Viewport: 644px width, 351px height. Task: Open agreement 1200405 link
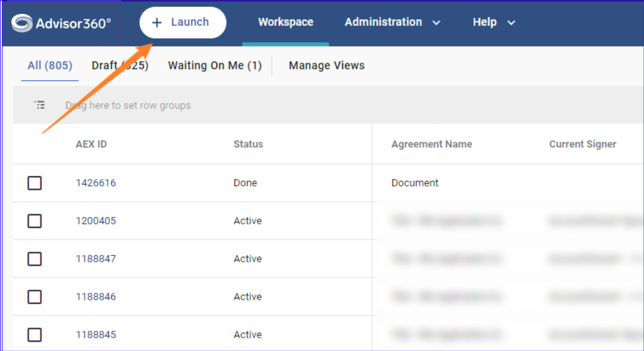95,221
